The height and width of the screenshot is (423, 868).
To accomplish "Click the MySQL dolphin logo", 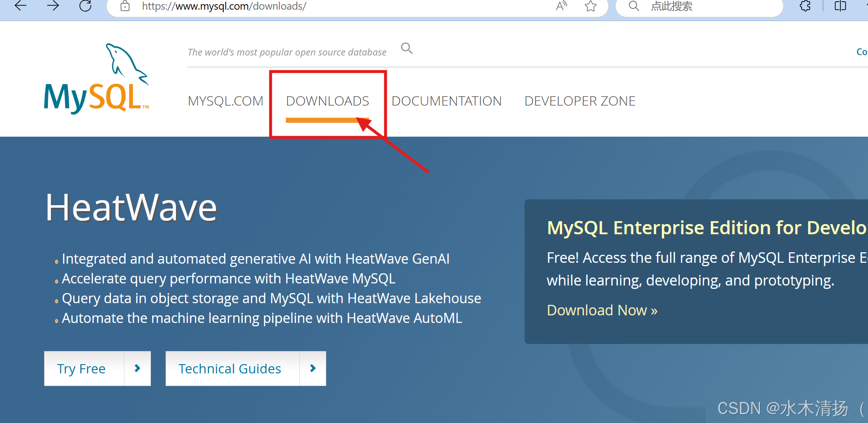I will 97,78.
